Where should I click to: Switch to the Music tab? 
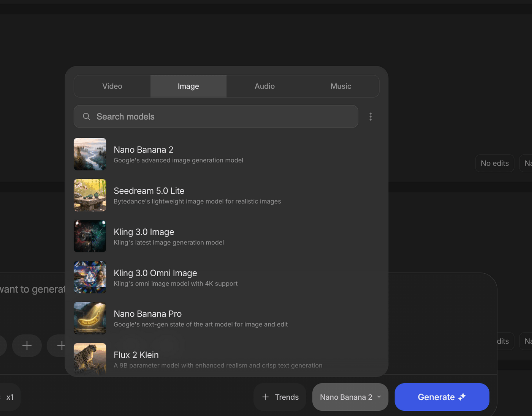click(340, 86)
